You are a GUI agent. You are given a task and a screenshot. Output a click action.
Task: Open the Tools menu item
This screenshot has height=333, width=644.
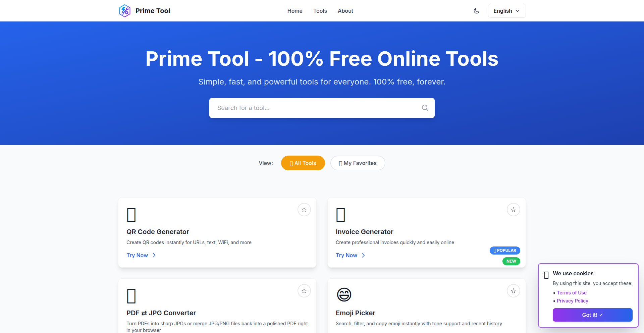point(320,10)
